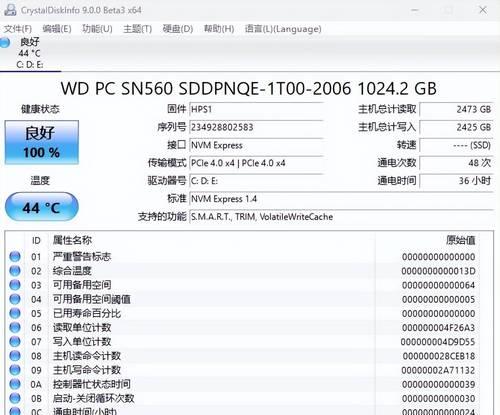
Task: Click raw value 000000004F26A3
Action: (438, 328)
